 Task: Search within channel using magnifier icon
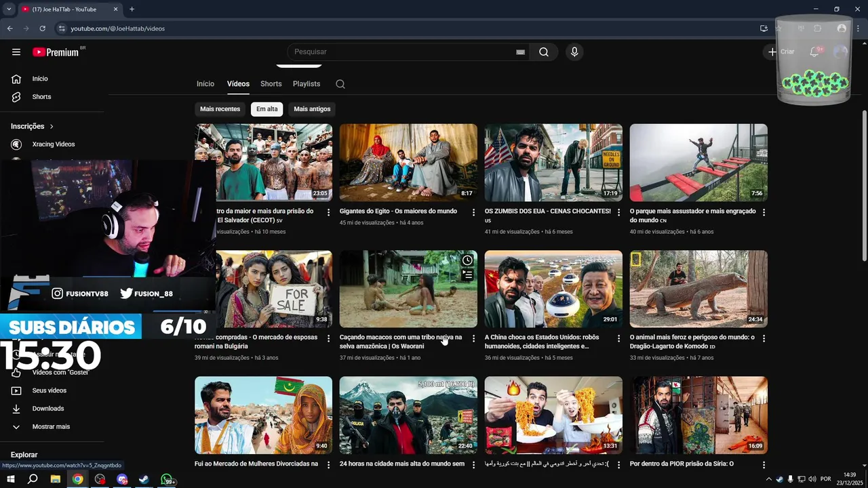click(340, 84)
